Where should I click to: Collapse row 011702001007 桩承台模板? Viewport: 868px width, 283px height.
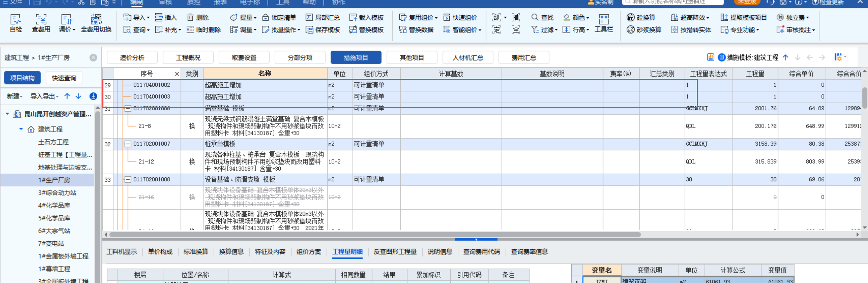tap(128, 144)
